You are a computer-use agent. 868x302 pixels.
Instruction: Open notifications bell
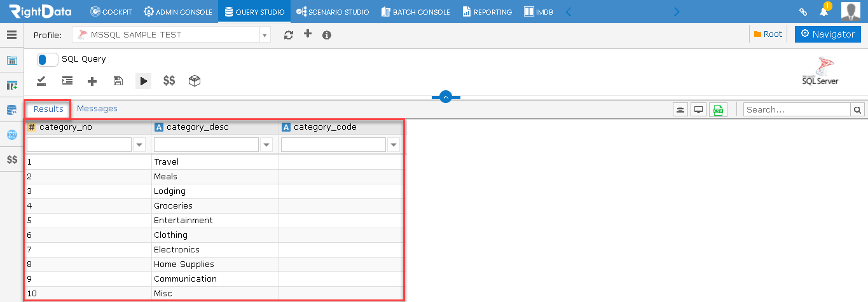tap(823, 12)
